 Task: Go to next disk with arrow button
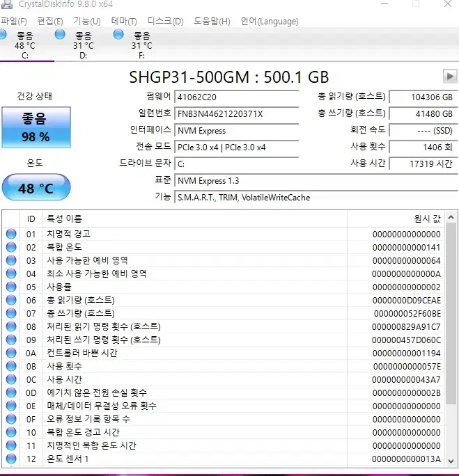[x=449, y=76]
